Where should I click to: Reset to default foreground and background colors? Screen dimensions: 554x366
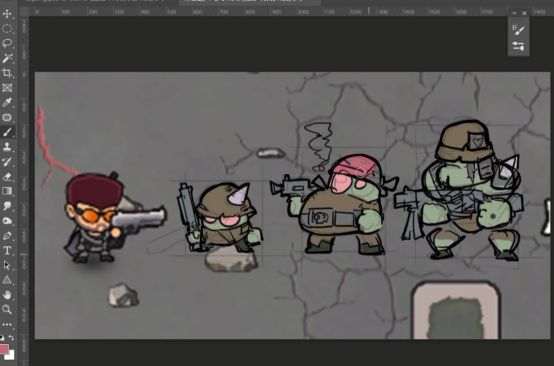tap(2, 337)
